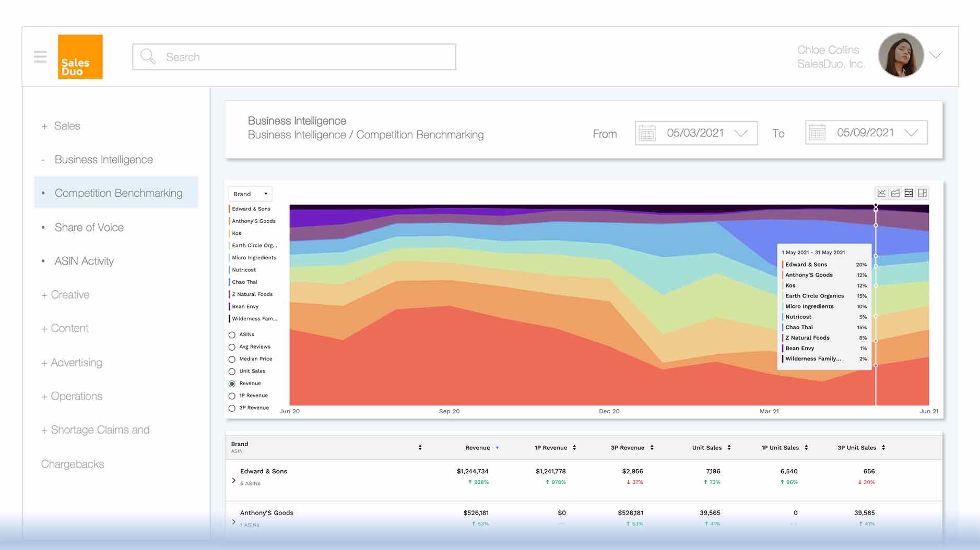Viewport: 980px width, 550px height.
Task: Expand the Anthony'S Goods table row
Action: pos(233,522)
